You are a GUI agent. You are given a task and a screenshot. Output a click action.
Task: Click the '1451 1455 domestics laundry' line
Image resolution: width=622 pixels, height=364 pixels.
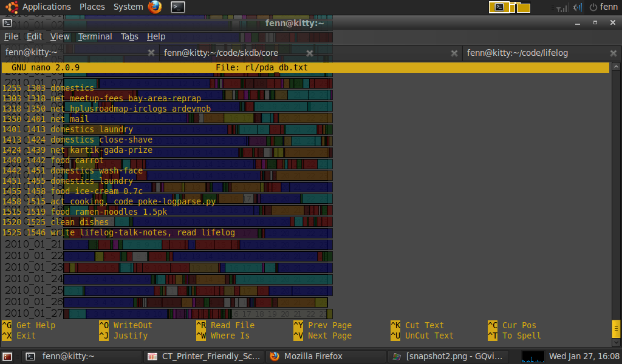point(67,181)
